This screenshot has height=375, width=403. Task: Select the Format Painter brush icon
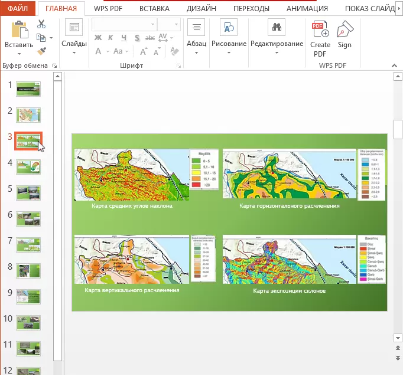coord(42,51)
